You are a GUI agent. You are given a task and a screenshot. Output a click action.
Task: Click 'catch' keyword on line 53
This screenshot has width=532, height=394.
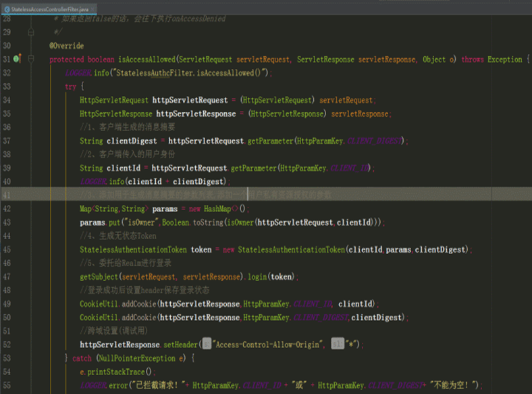point(82,358)
